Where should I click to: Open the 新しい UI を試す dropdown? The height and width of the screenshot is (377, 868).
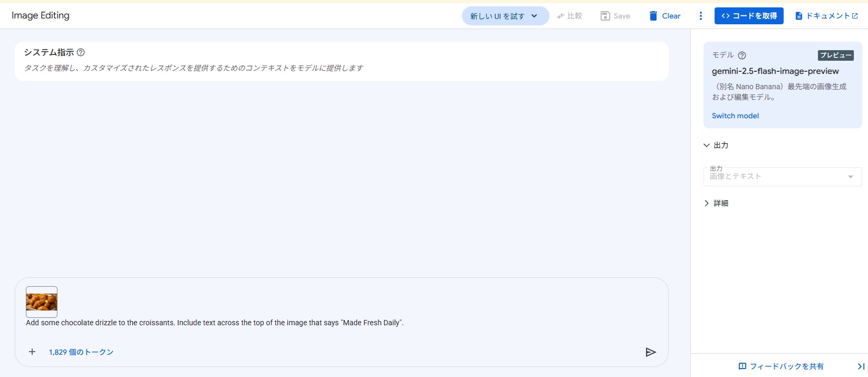coord(505,16)
